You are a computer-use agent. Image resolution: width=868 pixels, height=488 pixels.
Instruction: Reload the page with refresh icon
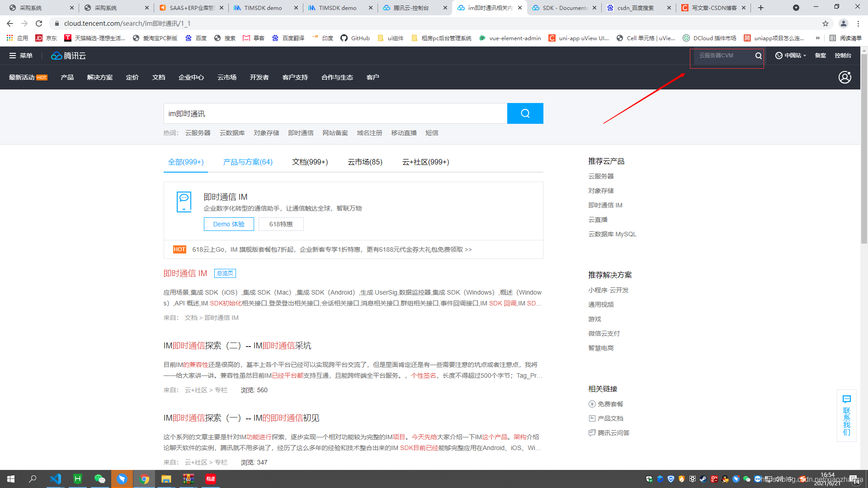click(39, 23)
